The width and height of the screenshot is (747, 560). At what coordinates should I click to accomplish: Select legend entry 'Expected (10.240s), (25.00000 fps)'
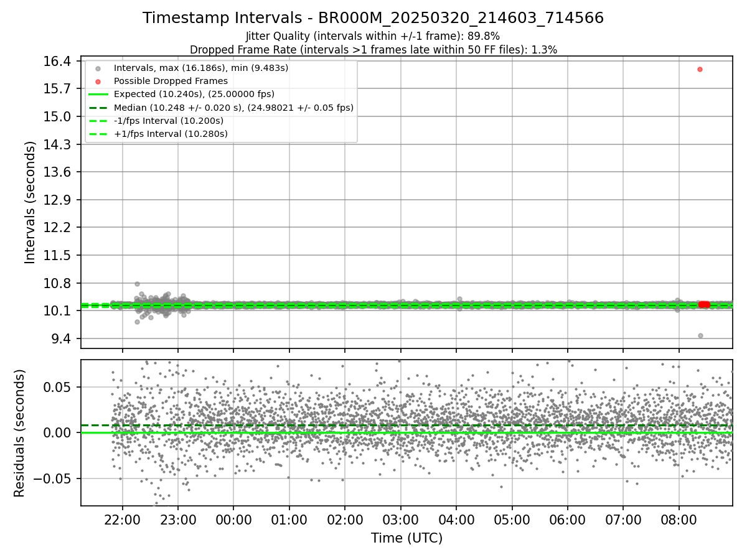point(194,94)
